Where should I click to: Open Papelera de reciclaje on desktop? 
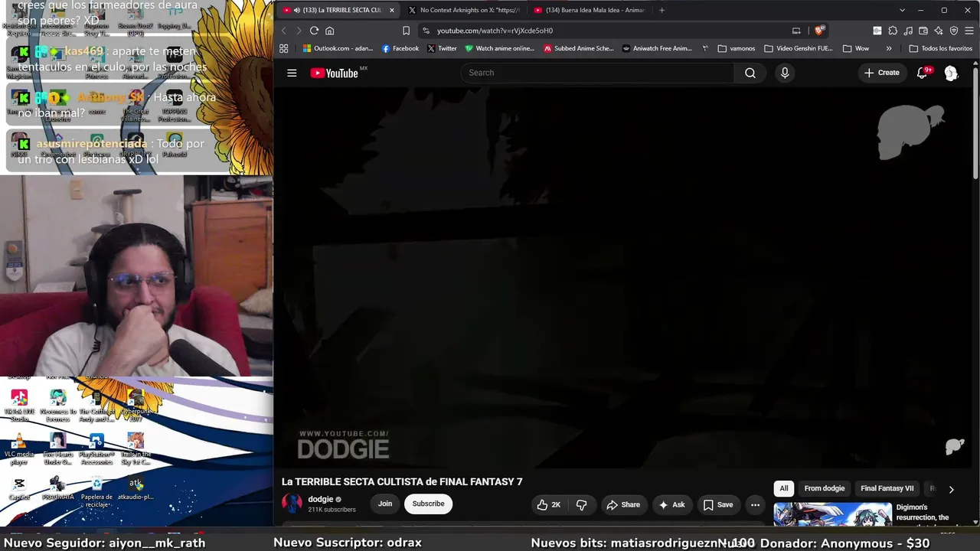click(96, 491)
